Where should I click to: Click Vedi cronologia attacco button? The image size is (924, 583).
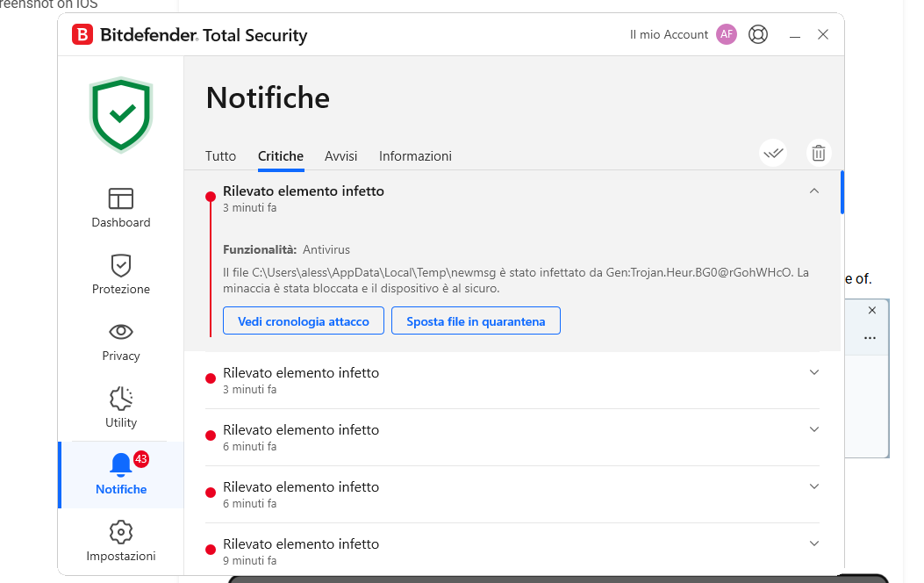[304, 321]
